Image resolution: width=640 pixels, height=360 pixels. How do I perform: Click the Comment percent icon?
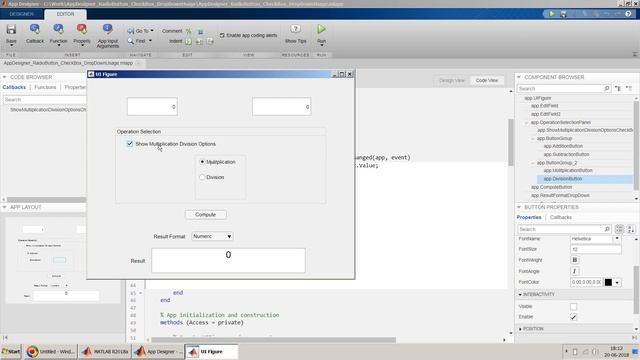188,31
